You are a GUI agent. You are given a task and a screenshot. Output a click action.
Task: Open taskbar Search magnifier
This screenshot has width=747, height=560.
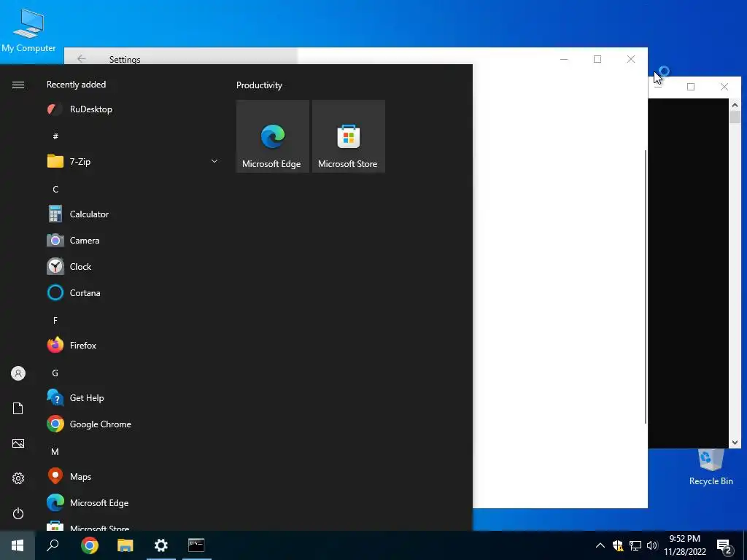[x=53, y=545]
